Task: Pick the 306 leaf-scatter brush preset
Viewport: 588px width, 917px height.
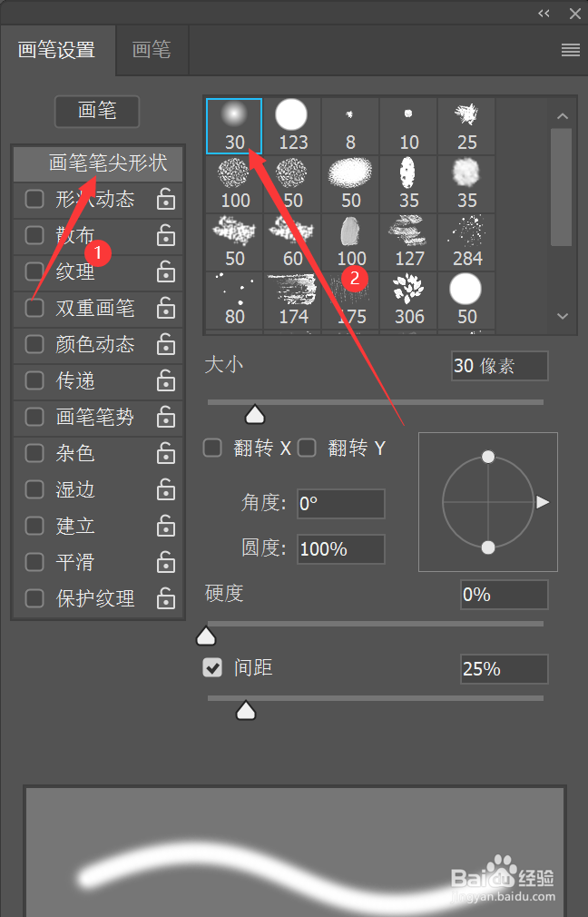Action: (408, 300)
